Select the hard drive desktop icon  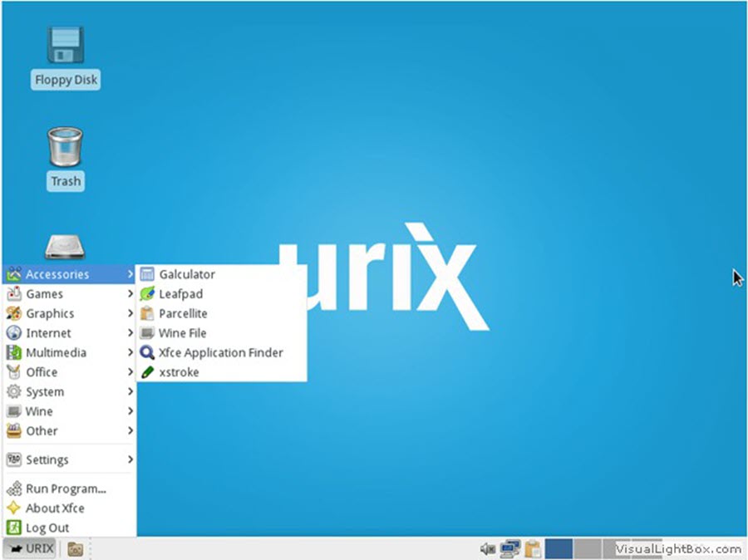point(65,247)
